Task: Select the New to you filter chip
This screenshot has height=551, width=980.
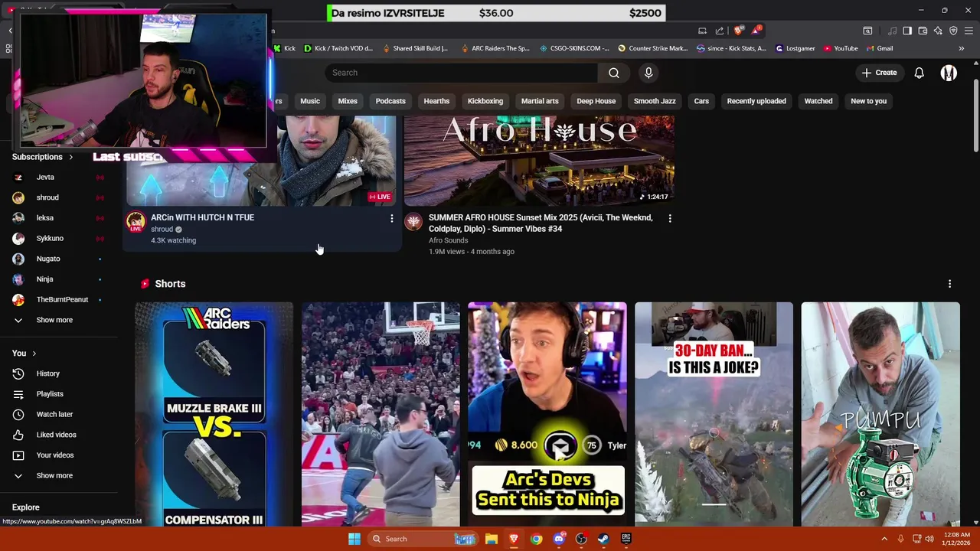Action: click(868, 101)
